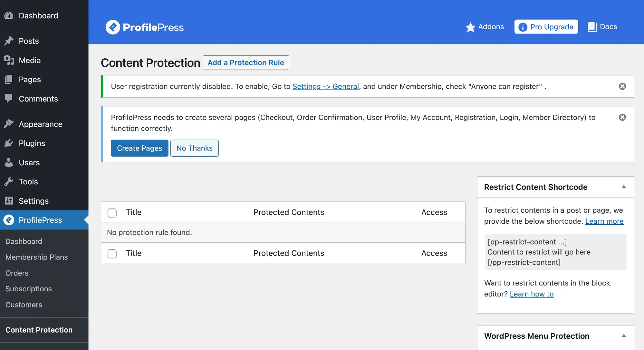644x350 pixels.
Task: Click the ProfilePress dashboard icon
Action: (x=9, y=220)
